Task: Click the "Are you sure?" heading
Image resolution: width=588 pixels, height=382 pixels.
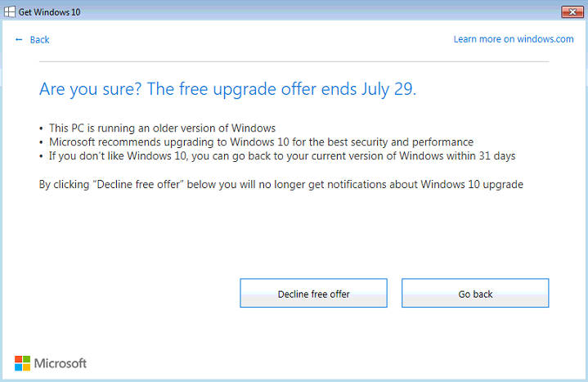Action: [x=228, y=89]
